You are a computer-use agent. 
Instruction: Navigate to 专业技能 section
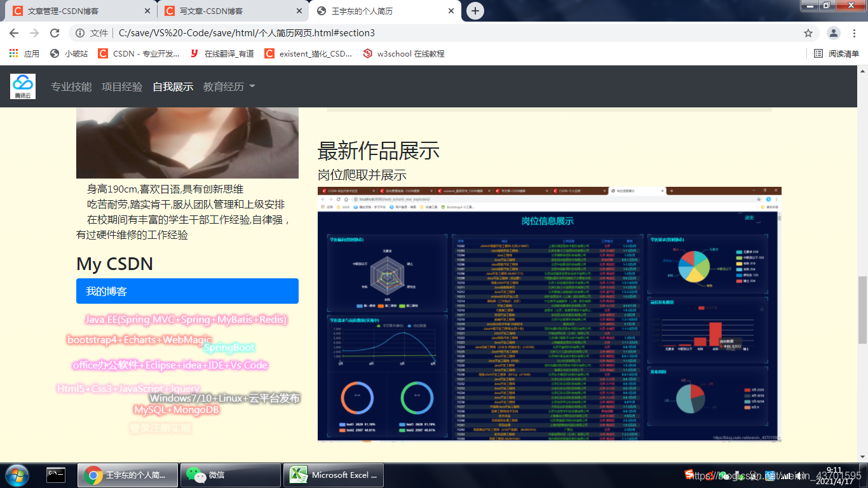point(71,86)
